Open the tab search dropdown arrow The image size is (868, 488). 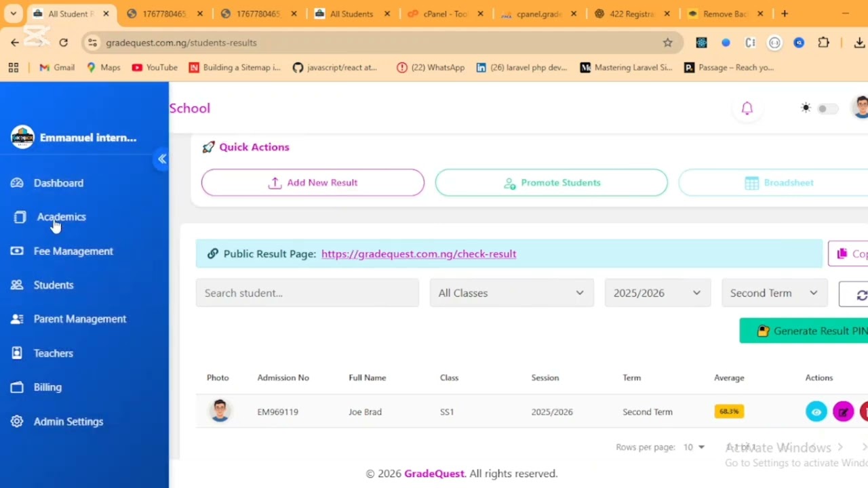pos(13,14)
